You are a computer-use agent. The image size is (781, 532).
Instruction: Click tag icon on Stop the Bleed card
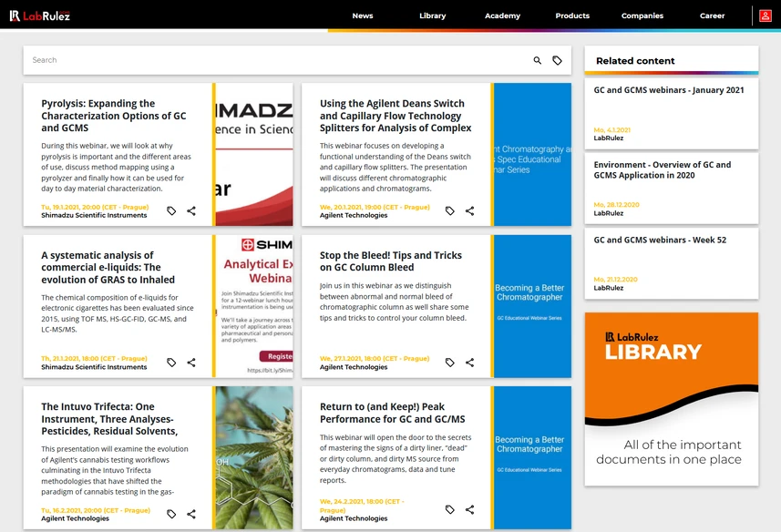tap(450, 363)
